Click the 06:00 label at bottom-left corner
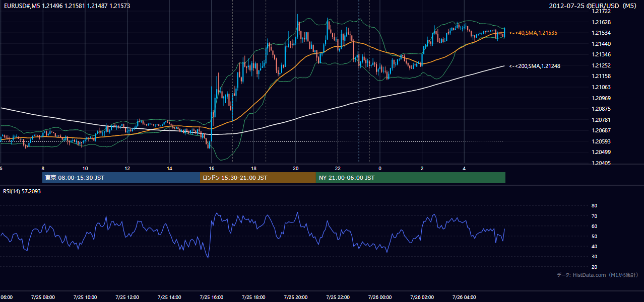 [6, 297]
